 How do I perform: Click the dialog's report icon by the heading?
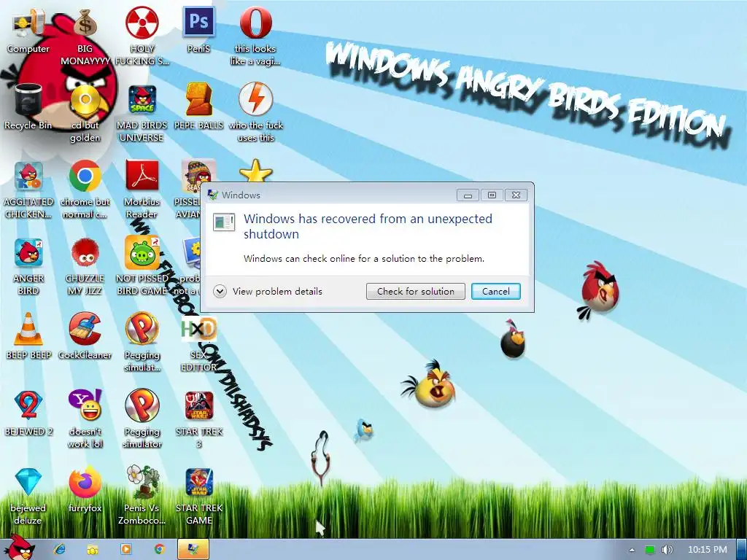pyautogui.click(x=224, y=222)
